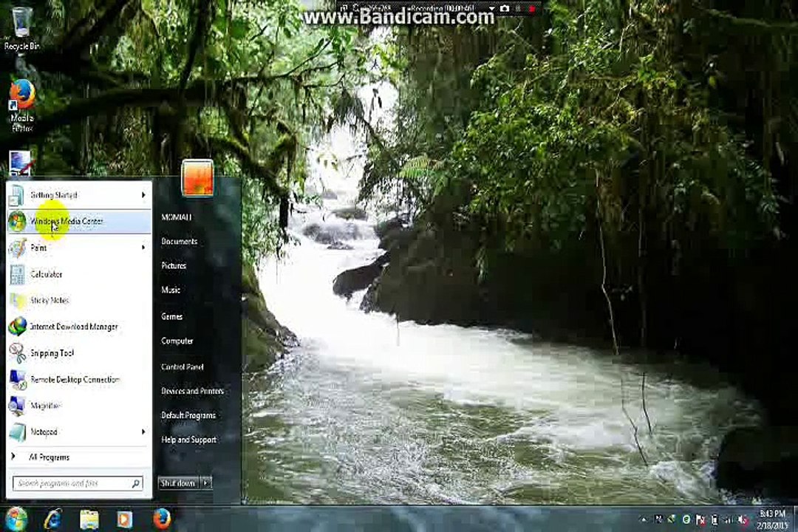The width and height of the screenshot is (798, 532).
Task: Expand Paint recent files arrow
Action: [143, 248]
